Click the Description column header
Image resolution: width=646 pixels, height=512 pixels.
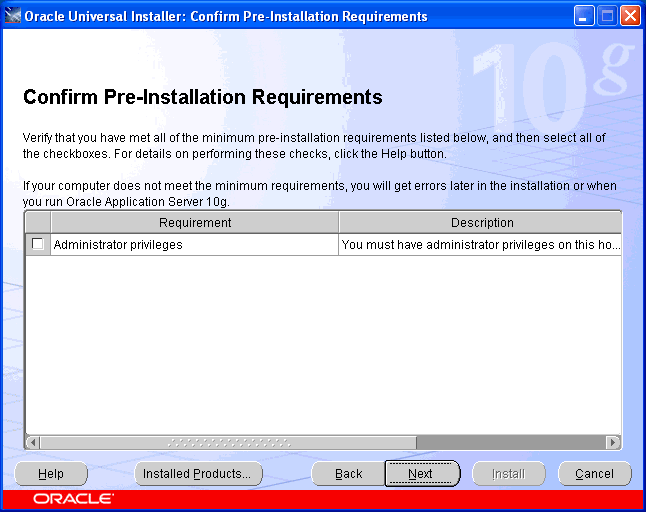[x=480, y=222]
